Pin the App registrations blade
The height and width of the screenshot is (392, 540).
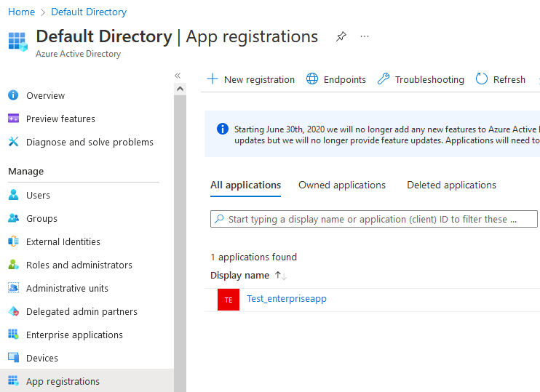(341, 36)
